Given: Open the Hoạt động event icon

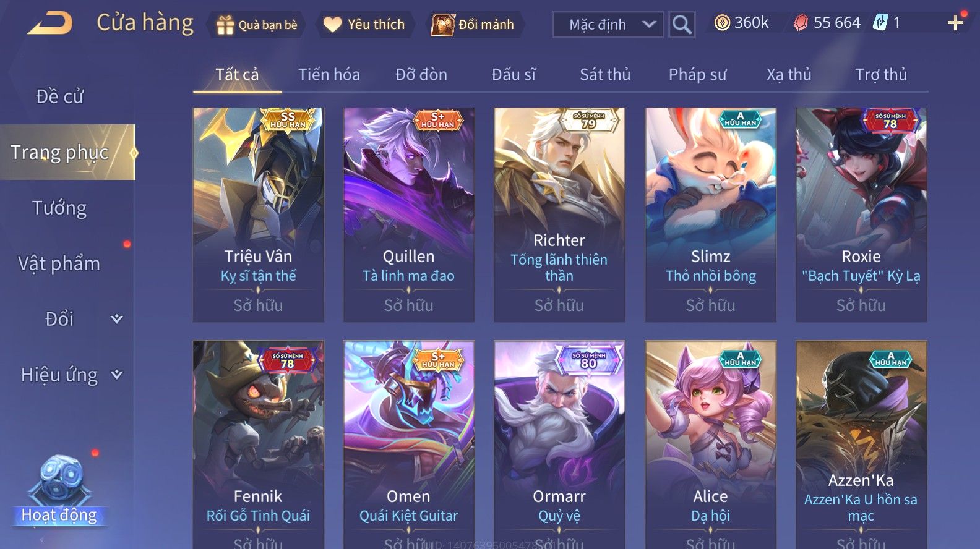Looking at the screenshot, I should click(x=59, y=490).
